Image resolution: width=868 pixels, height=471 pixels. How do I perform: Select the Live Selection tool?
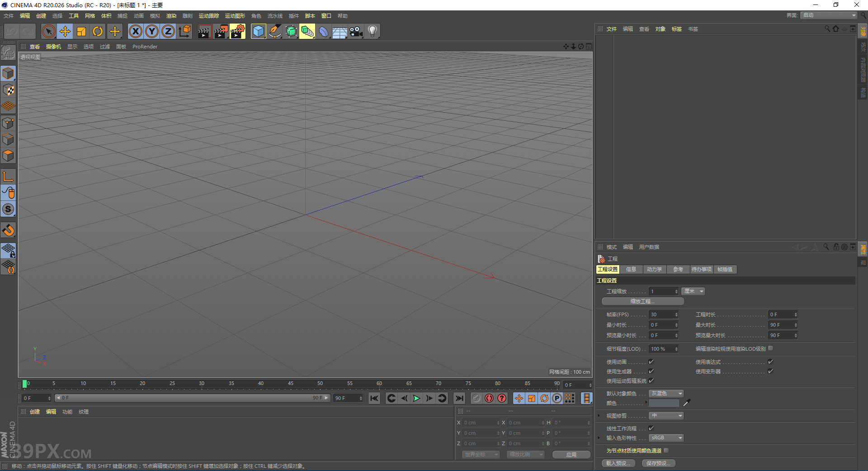click(48, 31)
